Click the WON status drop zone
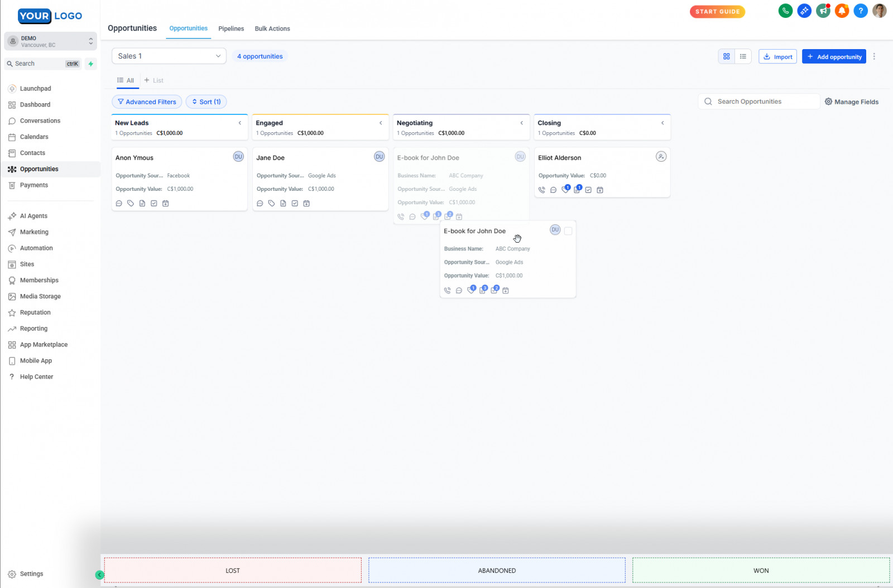Screen dimensions: 893x588 [x=761, y=571]
